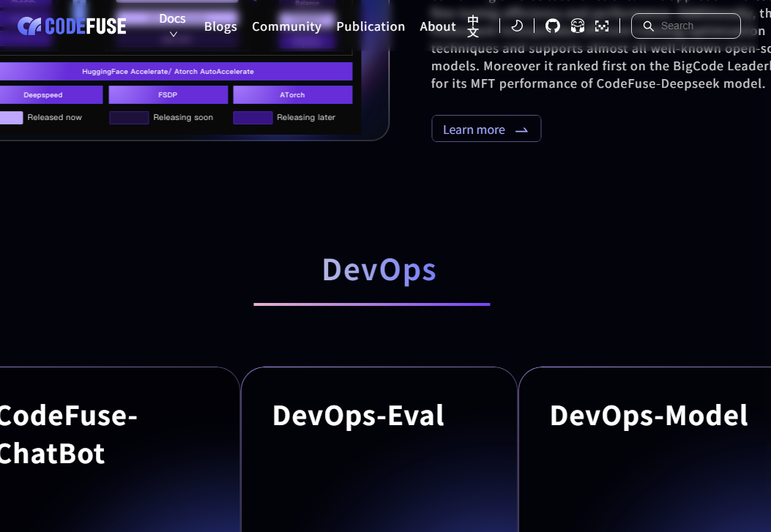Click the Learn more button

[x=486, y=129]
